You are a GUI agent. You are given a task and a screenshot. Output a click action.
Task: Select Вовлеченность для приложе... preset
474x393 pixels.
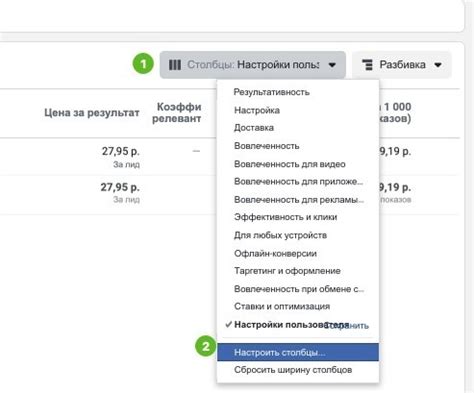(x=298, y=181)
